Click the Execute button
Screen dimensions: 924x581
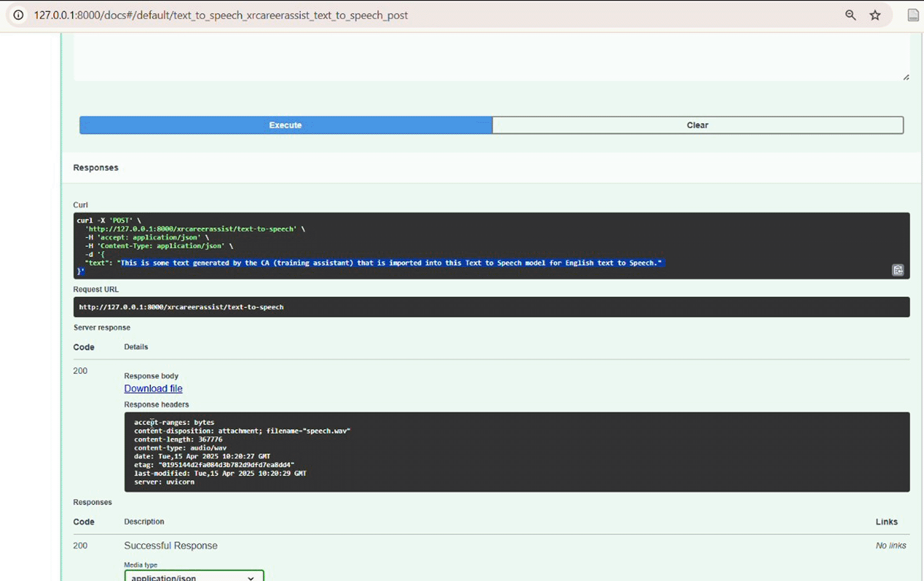pos(285,125)
